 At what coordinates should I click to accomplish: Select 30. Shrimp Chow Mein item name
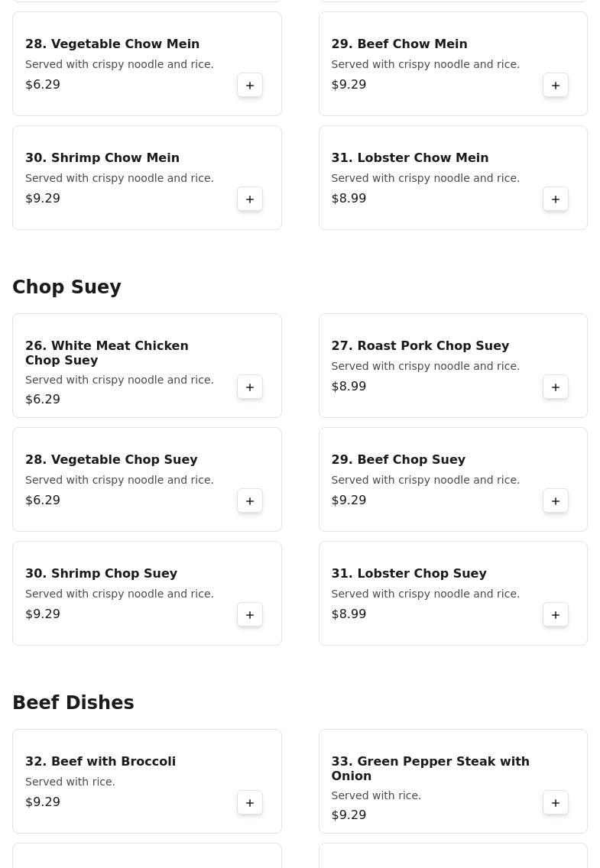point(102,157)
